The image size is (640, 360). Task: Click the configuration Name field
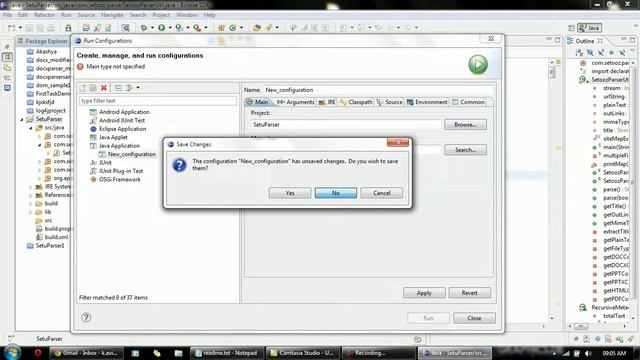[378, 90]
